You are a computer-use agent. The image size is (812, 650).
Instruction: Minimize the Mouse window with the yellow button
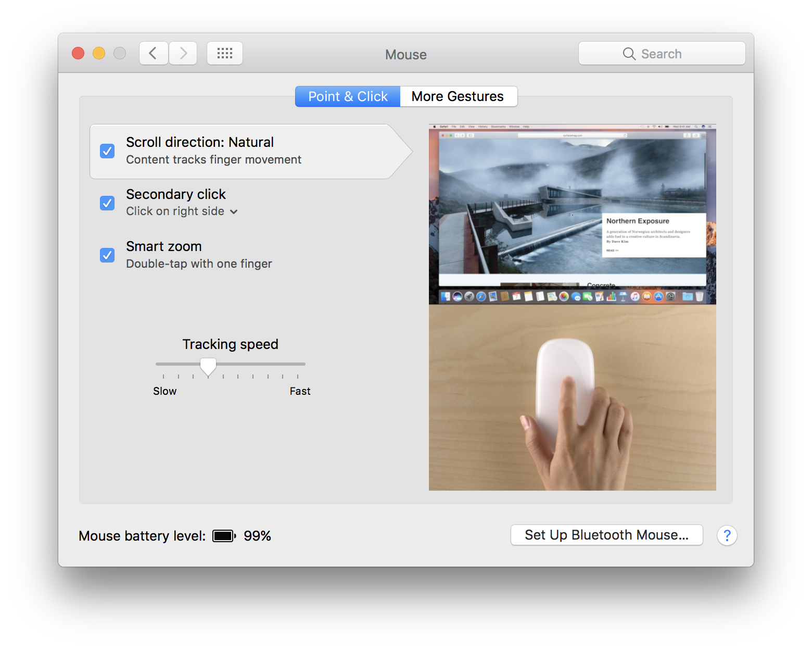point(99,53)
